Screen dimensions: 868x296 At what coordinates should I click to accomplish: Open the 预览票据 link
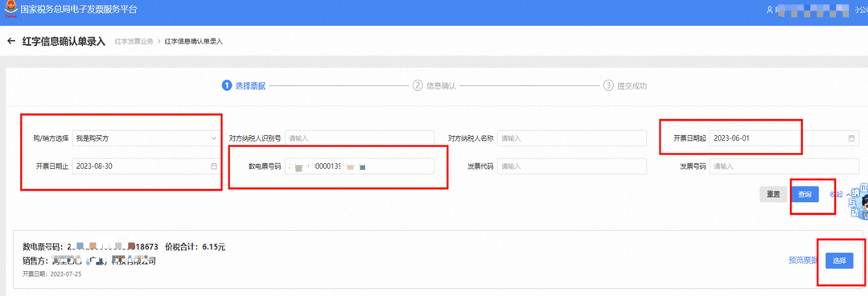[x=803, y=261]
